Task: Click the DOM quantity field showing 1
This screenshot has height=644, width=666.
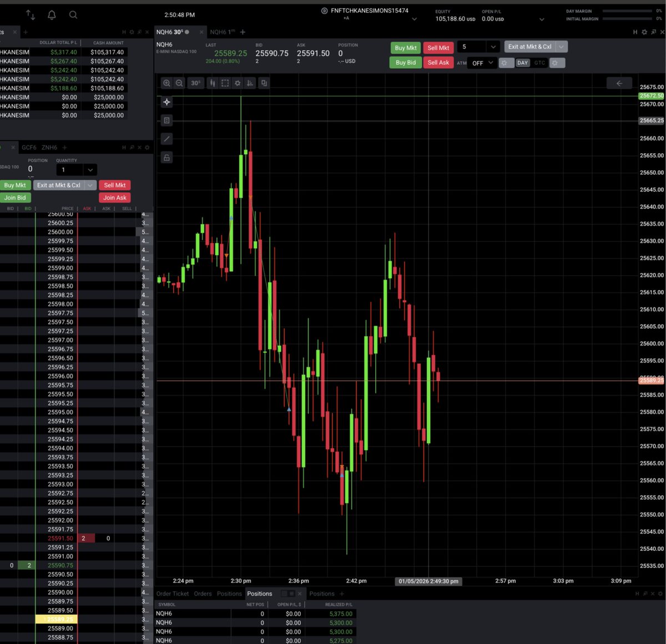Action: tap(70, 170)
